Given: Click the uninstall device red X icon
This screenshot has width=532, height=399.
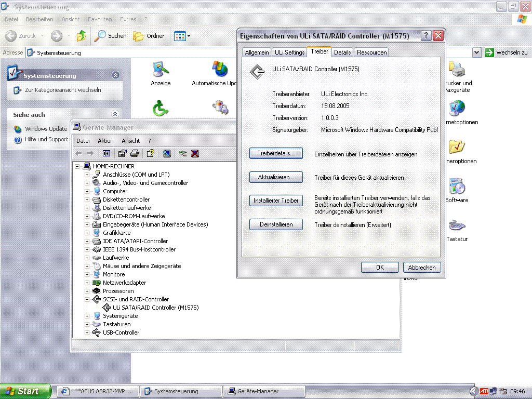Looking at the screenshot, I should coord(195,154).
